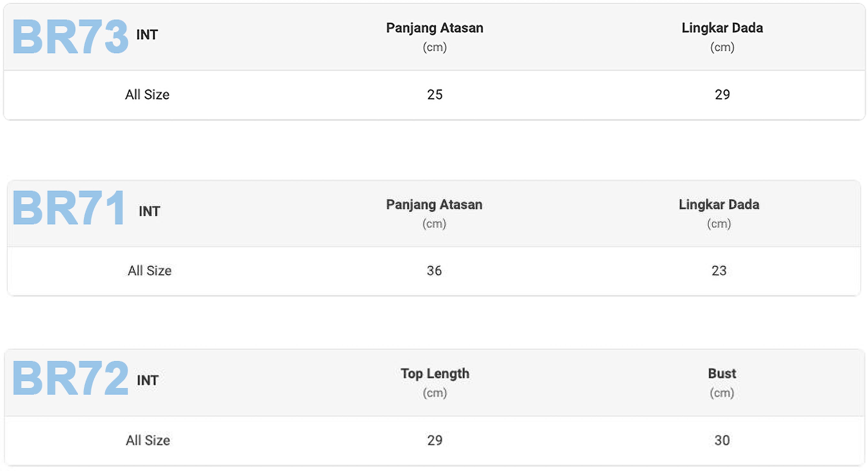Click Panjang Atasan header in BR71 table
The width and height of the screenshot is (868, 471).
click(x=434, y=205)
